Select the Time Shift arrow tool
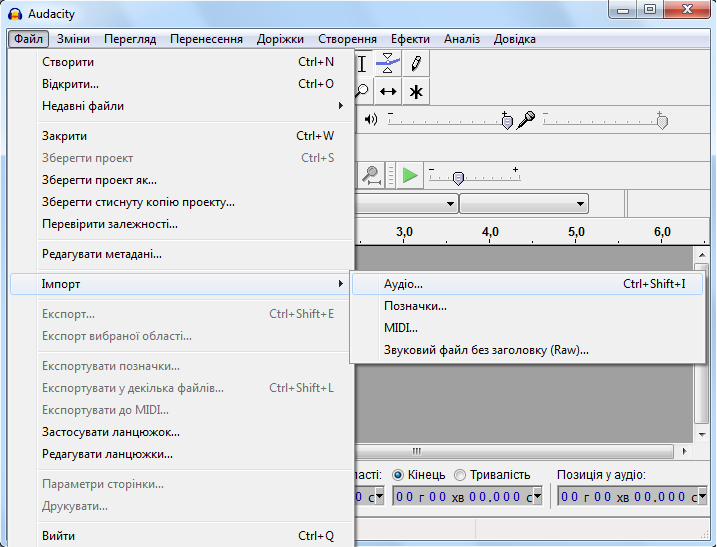 388,91
